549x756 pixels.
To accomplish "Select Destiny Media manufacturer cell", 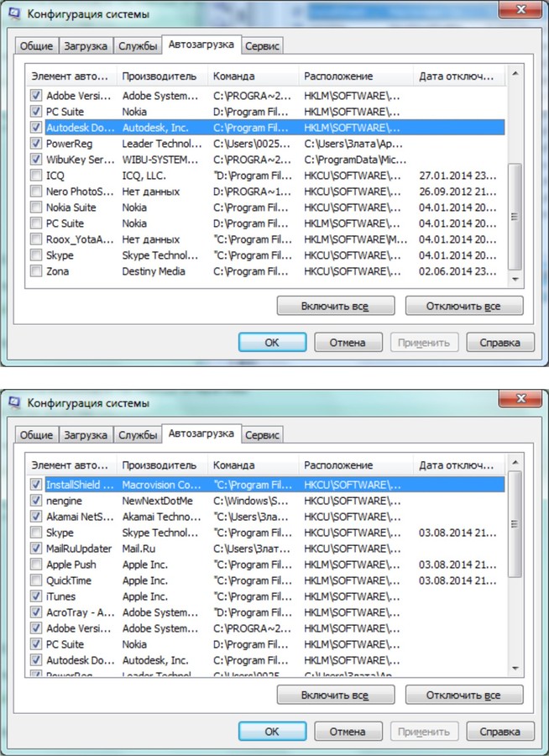I will coord(154,271).
